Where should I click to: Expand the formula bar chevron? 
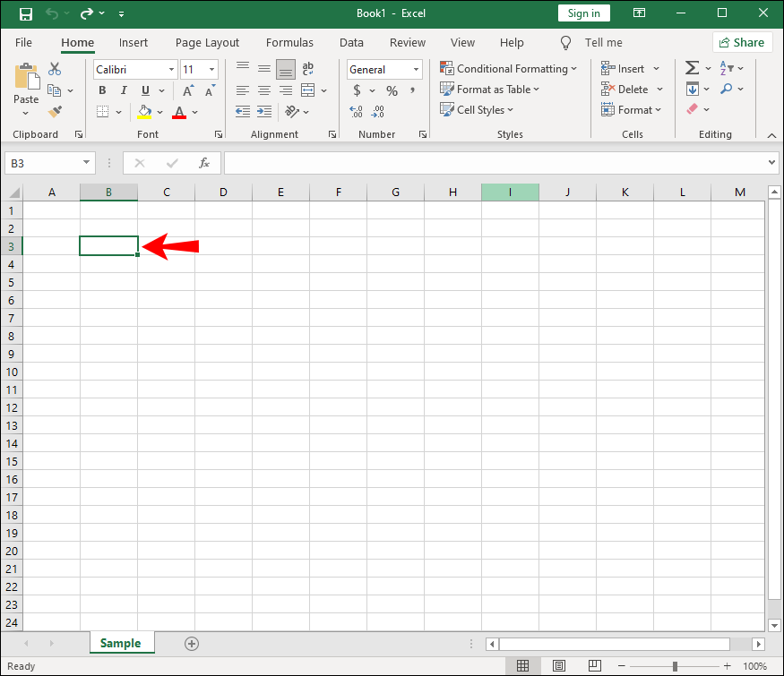coord(771,162)
